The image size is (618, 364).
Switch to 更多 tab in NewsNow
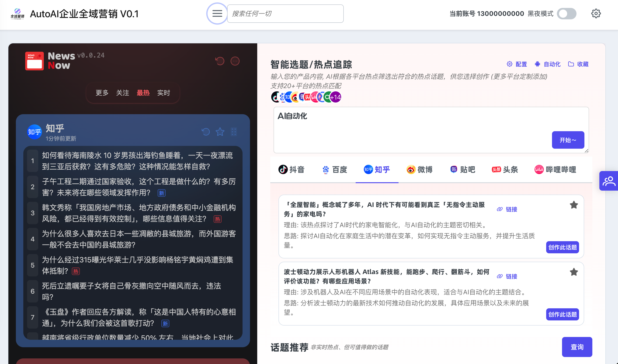tap(102, 93)
